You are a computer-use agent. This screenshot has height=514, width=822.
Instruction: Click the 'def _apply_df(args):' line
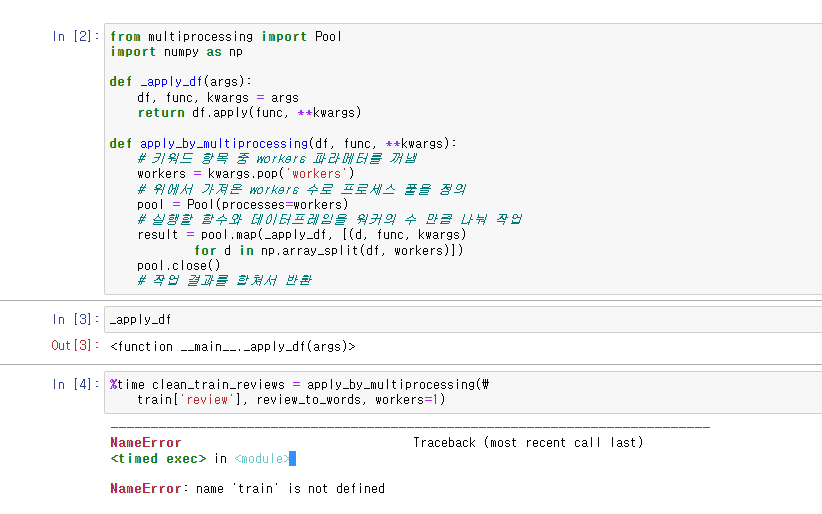(181, 82)
